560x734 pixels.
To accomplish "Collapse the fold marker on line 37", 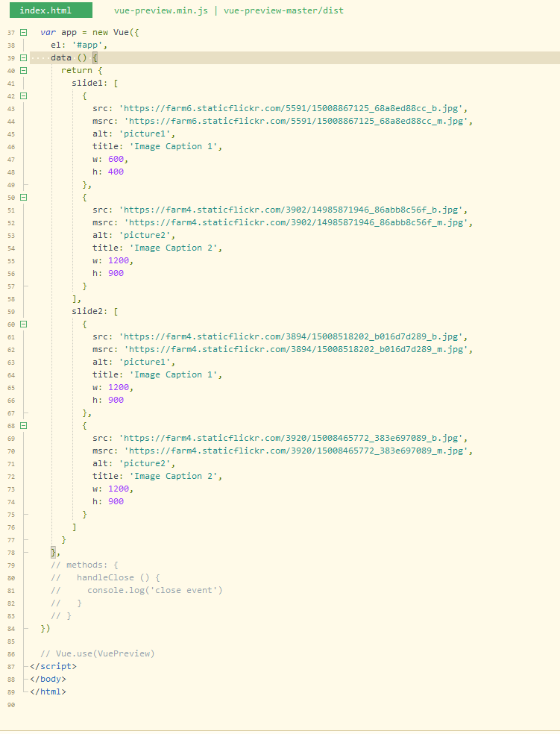I will point(23,33).
